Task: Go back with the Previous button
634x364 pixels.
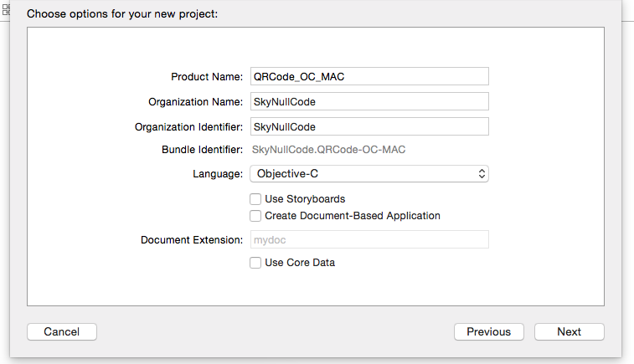Action: coord(488,331)
